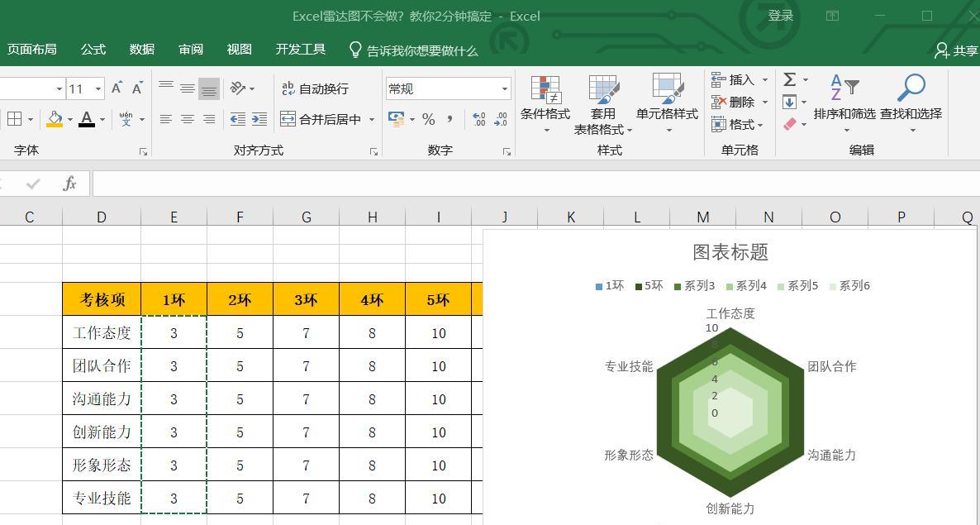This screenshot has height=525, width=980.
Task: Select the 考核项 header cell
Action: (102, 299)
